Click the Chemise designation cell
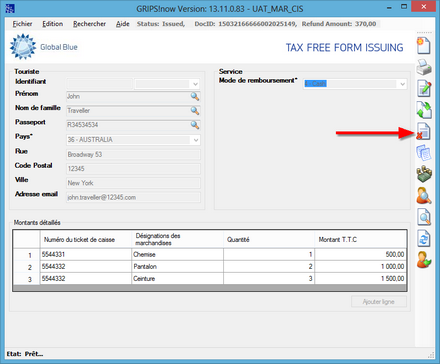The height and width of the screenshot is (364, 440). (x=178, y=255)
